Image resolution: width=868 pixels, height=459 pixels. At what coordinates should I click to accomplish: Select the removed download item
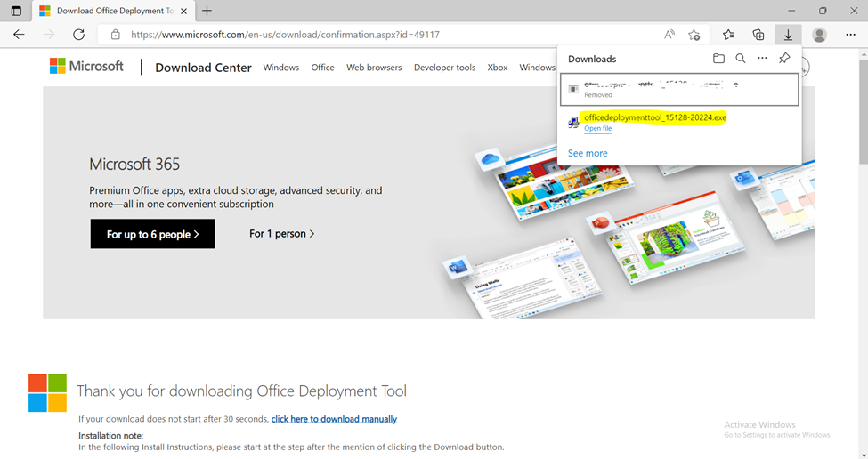(x=679, y=89)
